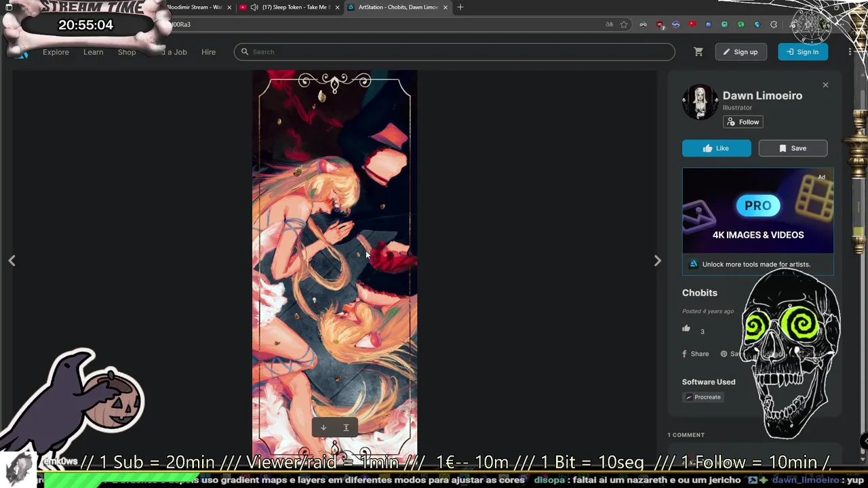Click the translate icon in the address bar
Image resolution: width=868 pixels, height=488 pixels.
609,24
